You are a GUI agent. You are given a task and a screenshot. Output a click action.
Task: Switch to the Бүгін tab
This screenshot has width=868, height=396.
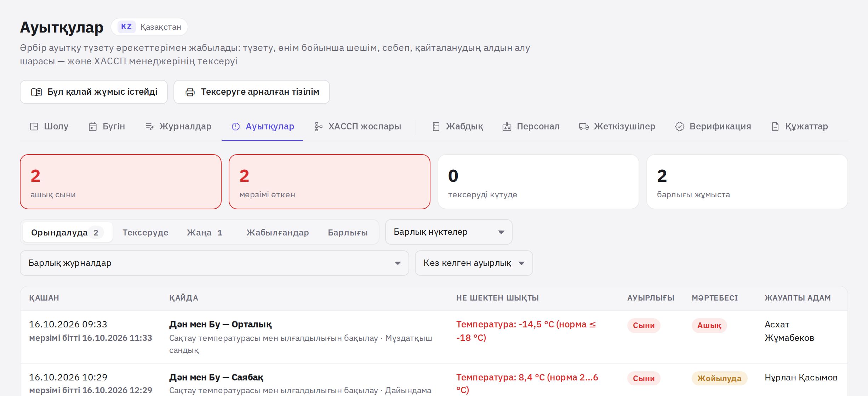(x=107, y=127)
